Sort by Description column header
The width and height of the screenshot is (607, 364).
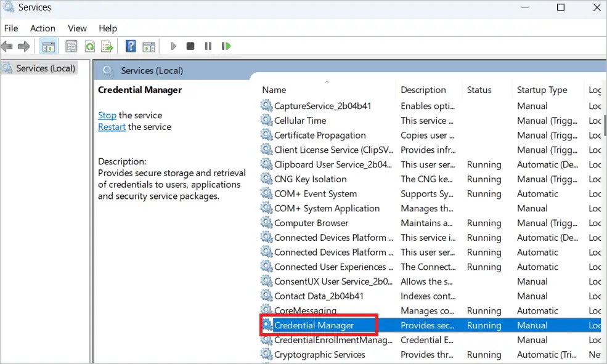[423, 90]
